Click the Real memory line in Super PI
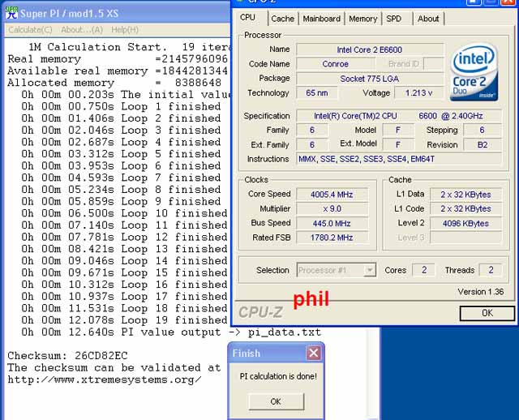 (118, 59)
